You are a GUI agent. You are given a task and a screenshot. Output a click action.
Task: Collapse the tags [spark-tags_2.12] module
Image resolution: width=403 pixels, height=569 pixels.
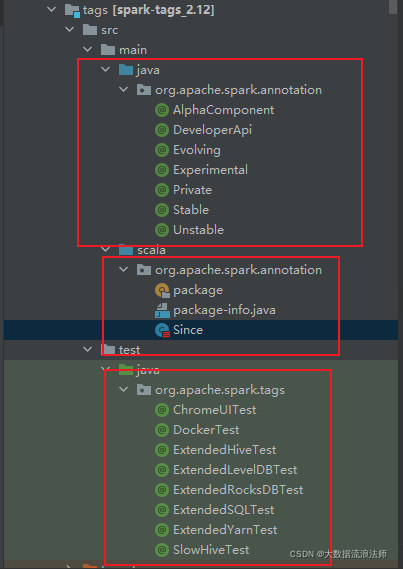pyautogui.click(x=52, y=10)
